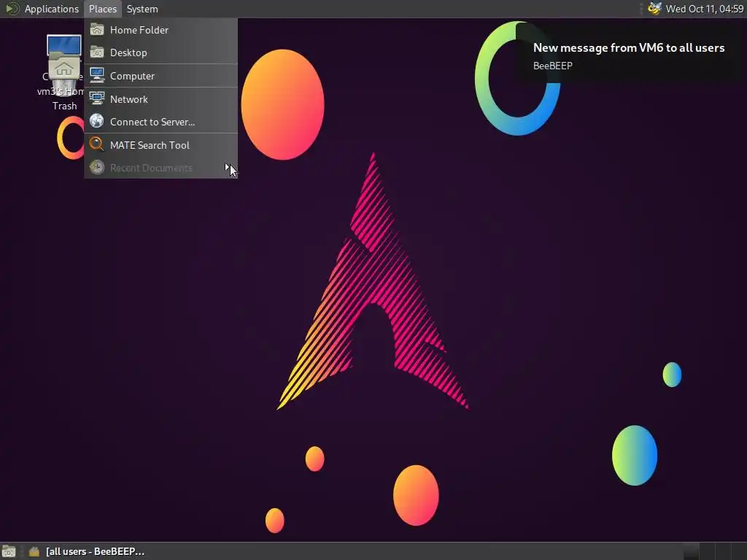Click the show desktop button
This screenshot has width=747, height=560.
(9, 551)
